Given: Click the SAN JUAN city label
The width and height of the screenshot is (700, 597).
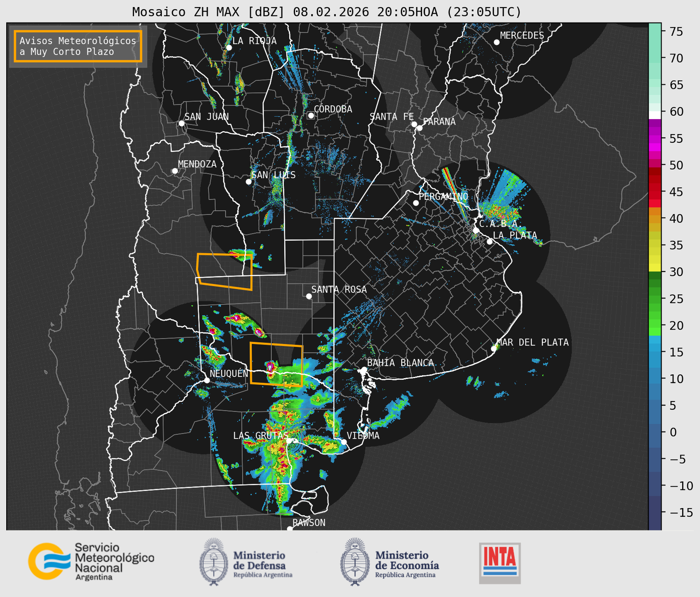Looking at the screenshot, I should tap(206, 117).
